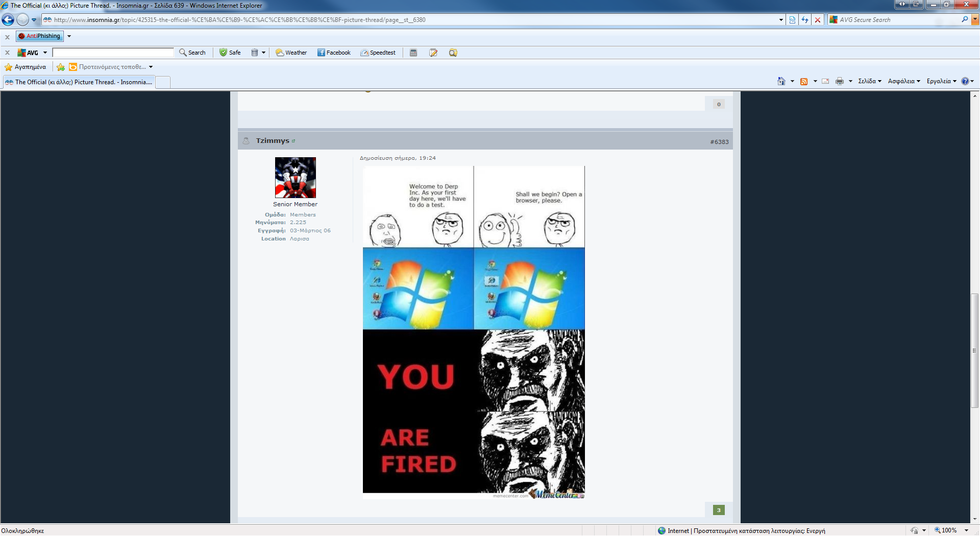Select the Picture Thread Insomnia tab
Viewport: 980px width, 536px height.
tap(79, 82)
